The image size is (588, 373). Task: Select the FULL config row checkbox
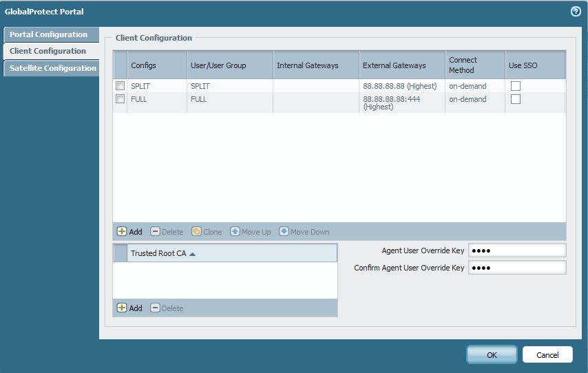(120, 99)
